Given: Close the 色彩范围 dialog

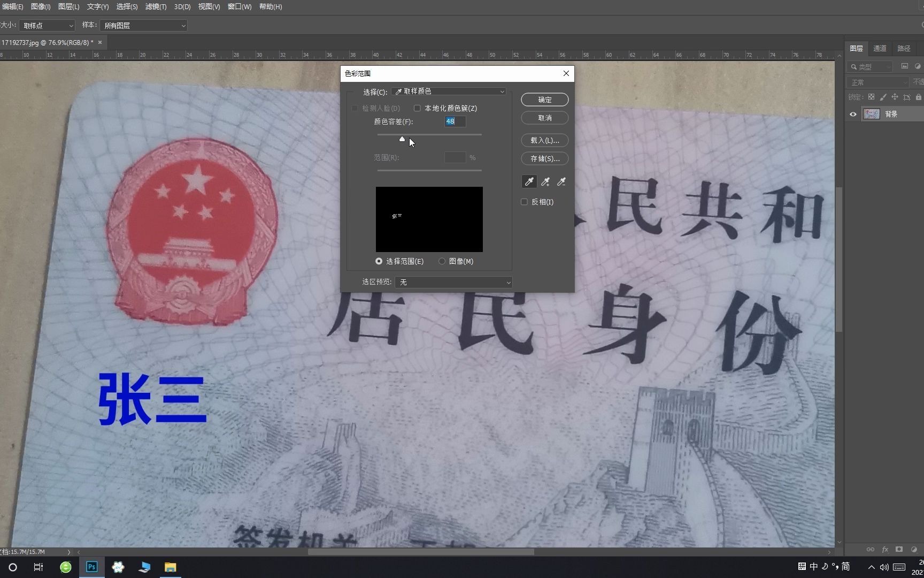Looking at the screenshot, I should pyautogui.click(x=566, y=73).
